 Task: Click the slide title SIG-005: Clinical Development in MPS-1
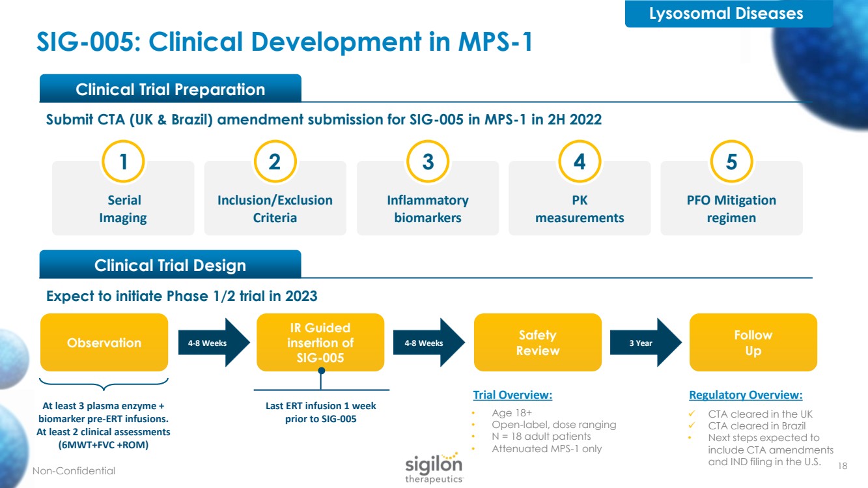pyautogui.click(x=284, y=42)
